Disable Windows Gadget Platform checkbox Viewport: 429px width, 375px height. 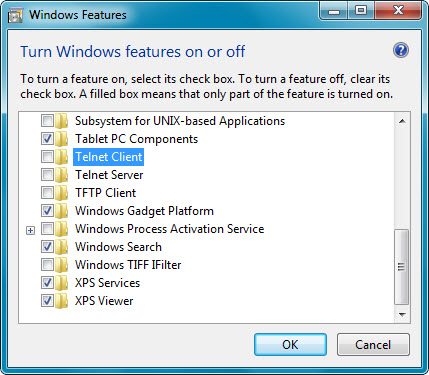[x=47, y=211]
